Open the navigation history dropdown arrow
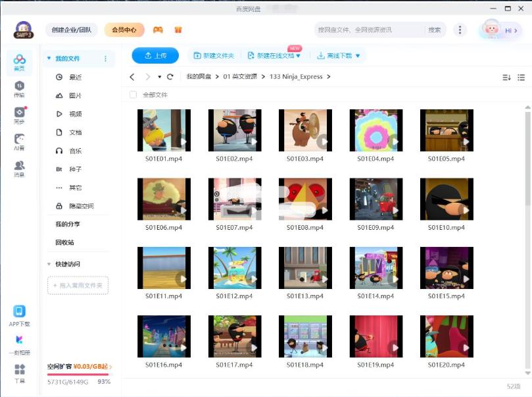This screenshot has height=397, width=532. click(x=159, y=77)
